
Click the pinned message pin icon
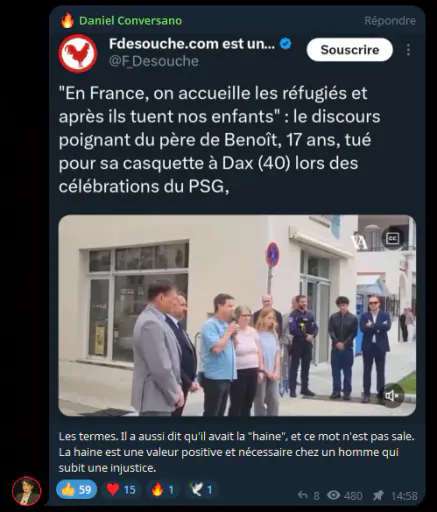(378, 495)
